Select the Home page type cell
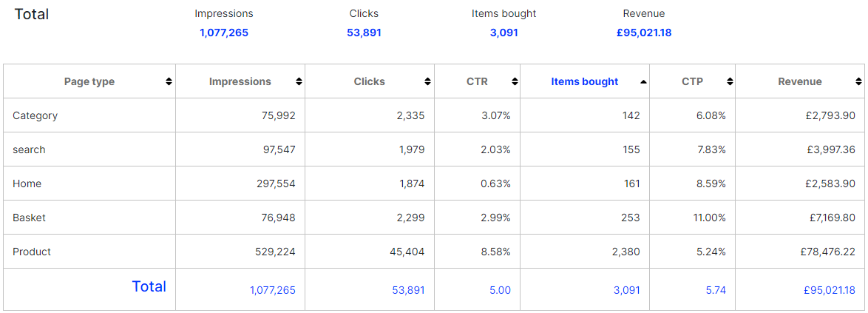868x313 pixels. coord(27,184)
